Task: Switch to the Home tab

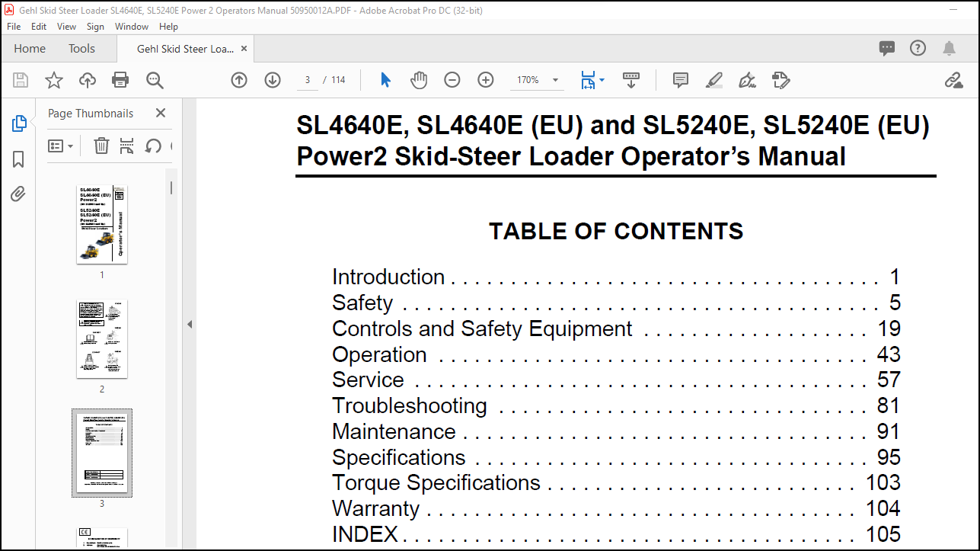Action: (30, 49)
